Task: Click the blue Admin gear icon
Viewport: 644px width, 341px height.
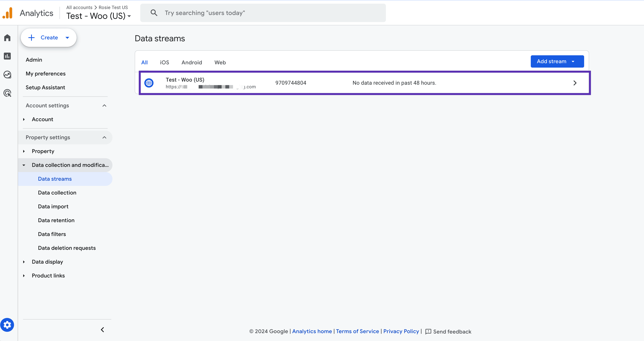Action: pyautogui.click(x=7, y=325)
